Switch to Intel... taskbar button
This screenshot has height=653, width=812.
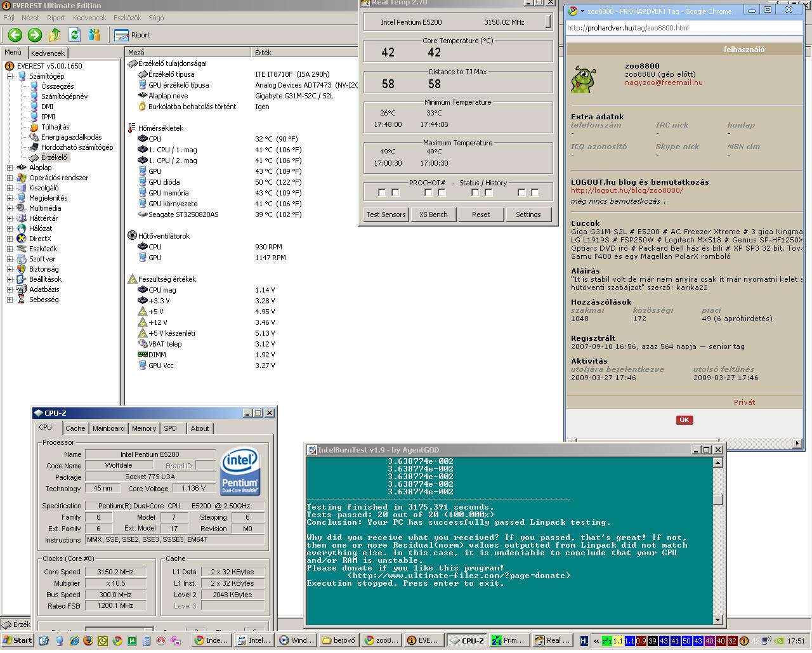[x=254, y=641]
